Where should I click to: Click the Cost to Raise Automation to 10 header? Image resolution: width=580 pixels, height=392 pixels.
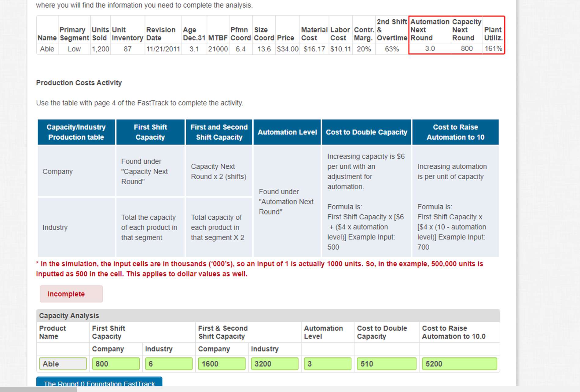tap(455, 132)
